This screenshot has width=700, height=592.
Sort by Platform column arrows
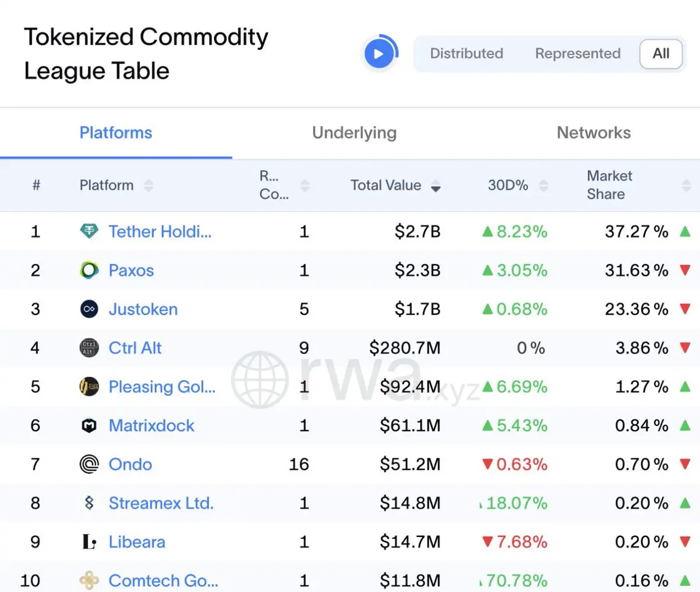coord(149,186)
